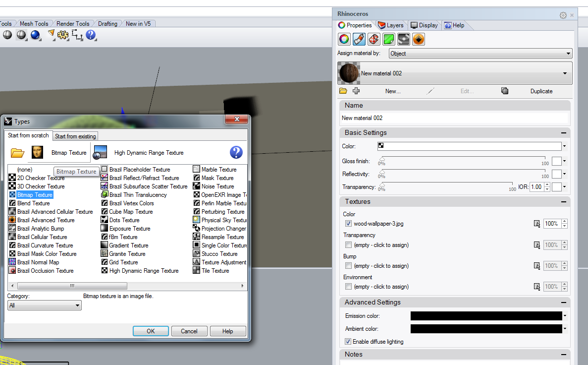Open Rhinoceros panel gear settings icon
The width and height of the screenshot is (588, 365).
pyautogui.click(x=563, y=15)
